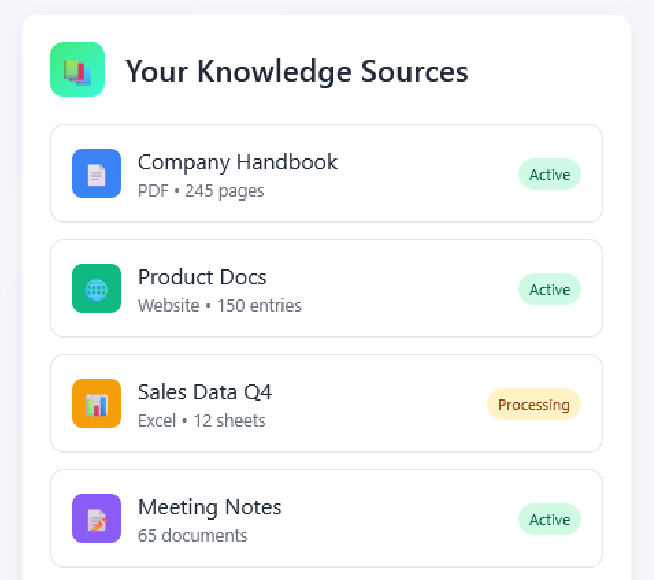Click the 'PDF • 245 pages' subtitle

pyautogui.click(x=201, y=190)
